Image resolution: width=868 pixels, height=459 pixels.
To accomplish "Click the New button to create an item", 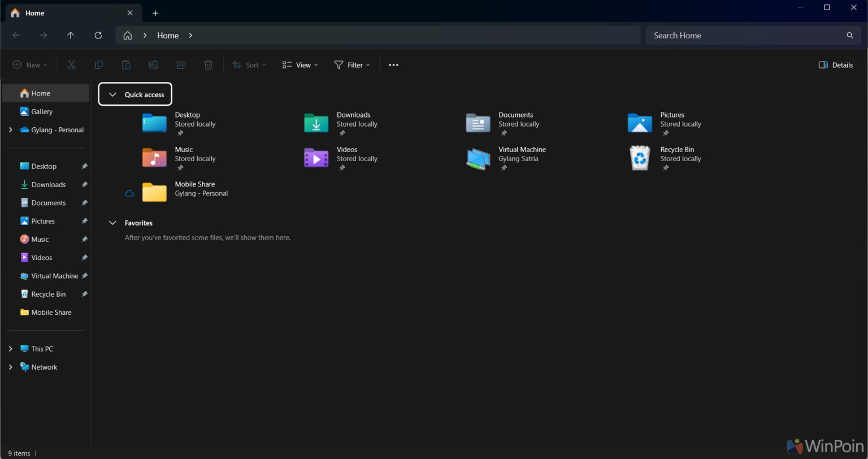I will 29,64.
